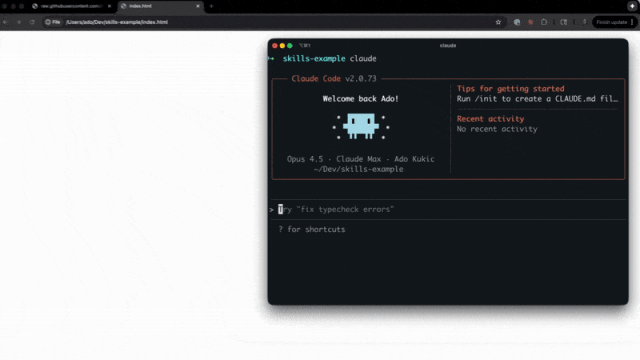Click the File site info chip
This screenshot has width=640, height=360.
click(x=53, y=22)
